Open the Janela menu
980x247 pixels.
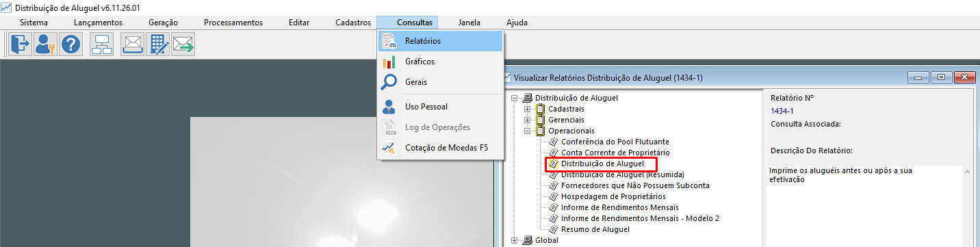(x=469, y=23)
